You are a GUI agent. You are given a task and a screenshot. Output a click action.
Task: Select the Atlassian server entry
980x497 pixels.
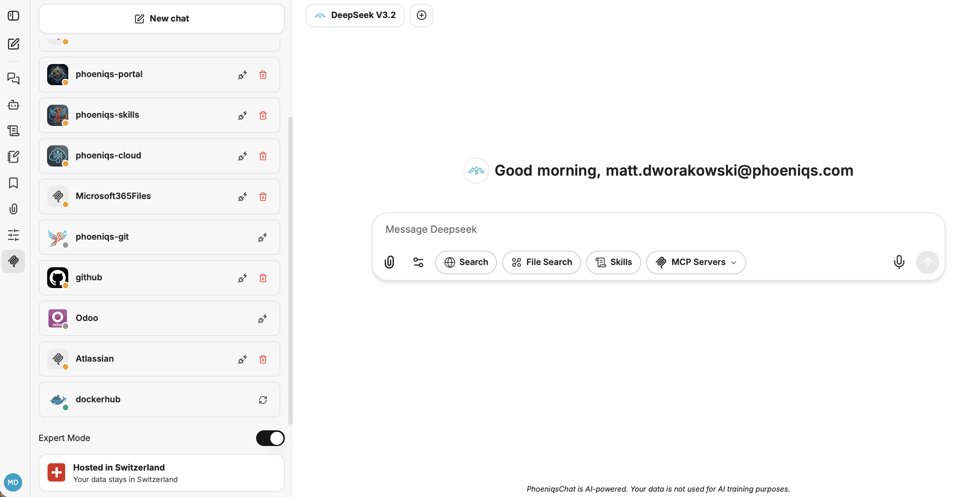(x=159, y=359)
